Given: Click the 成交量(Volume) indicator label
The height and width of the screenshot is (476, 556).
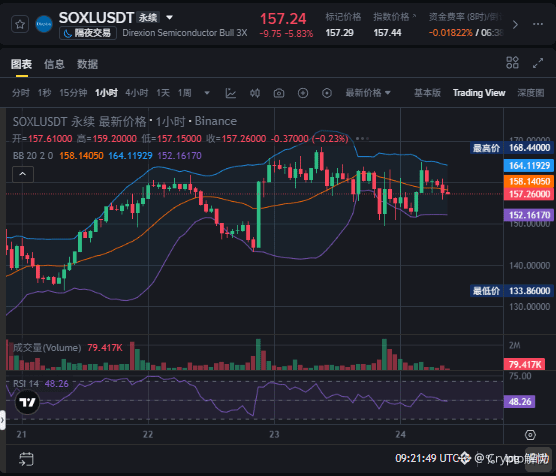Looking at the screenshot, I should pos(47,348).
